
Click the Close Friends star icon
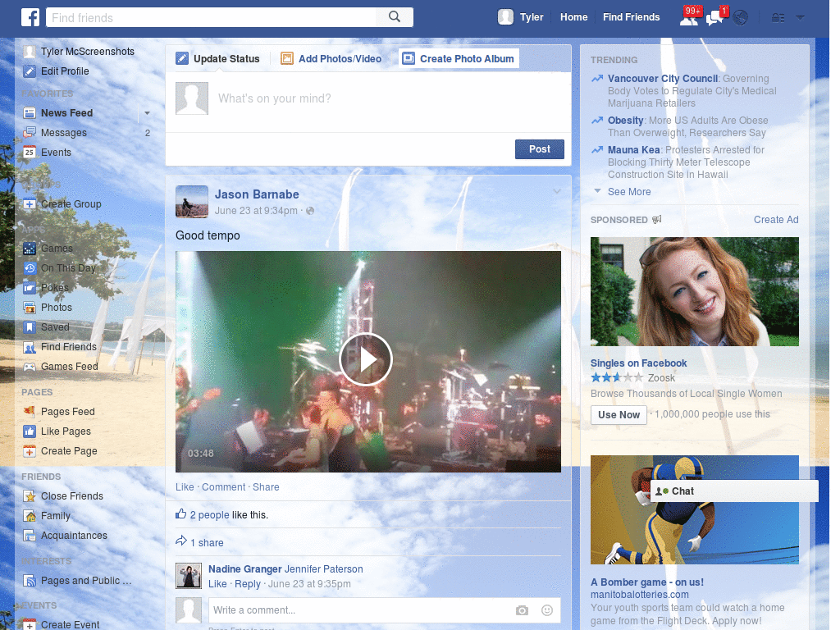pos(30,496)
